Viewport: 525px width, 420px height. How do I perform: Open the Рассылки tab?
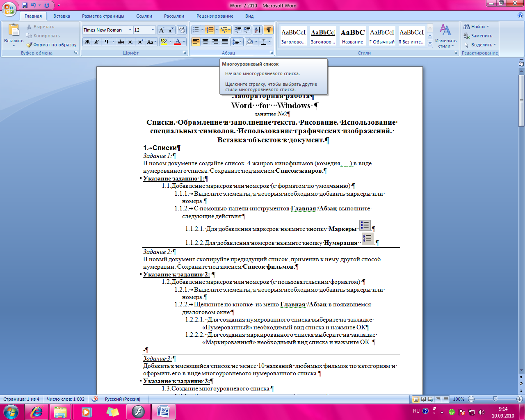tap(174, 16)
